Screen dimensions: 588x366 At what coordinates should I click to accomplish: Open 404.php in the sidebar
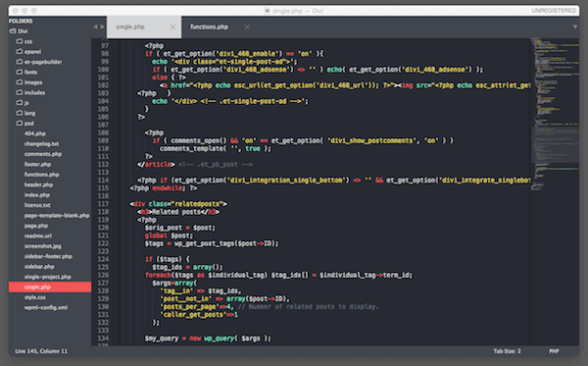coord(35,133)
